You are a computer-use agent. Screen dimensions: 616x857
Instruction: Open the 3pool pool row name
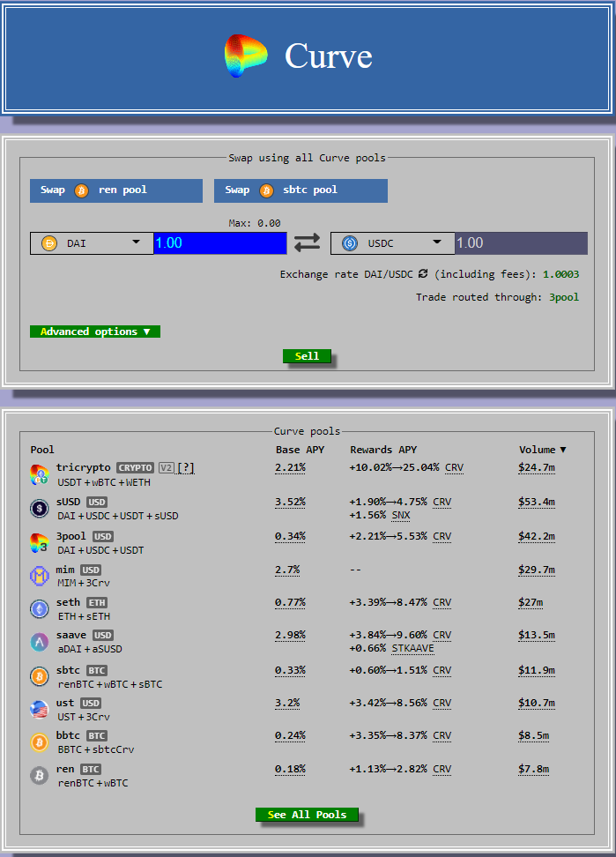(71, 536)
